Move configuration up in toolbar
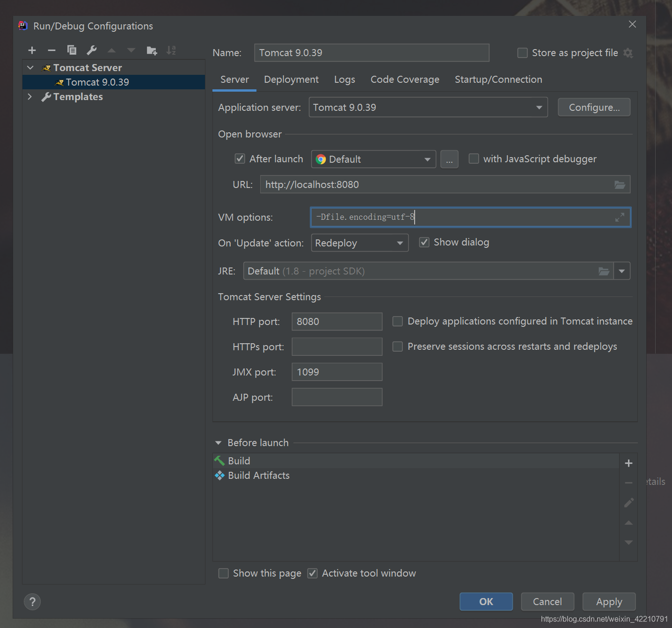The height and width of the screenshot is (628, 672). (x=111, y=50)
